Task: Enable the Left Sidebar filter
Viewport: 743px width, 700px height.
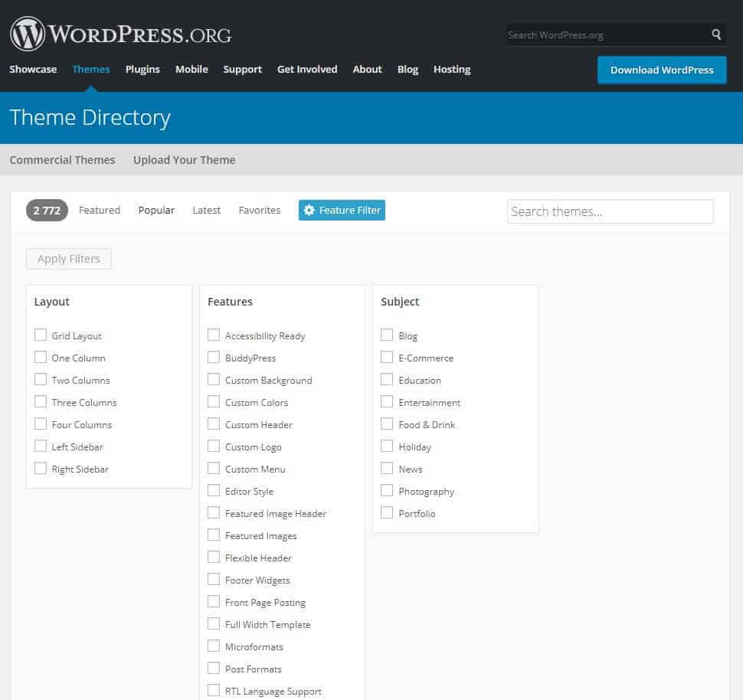Action: click(41, 446)
